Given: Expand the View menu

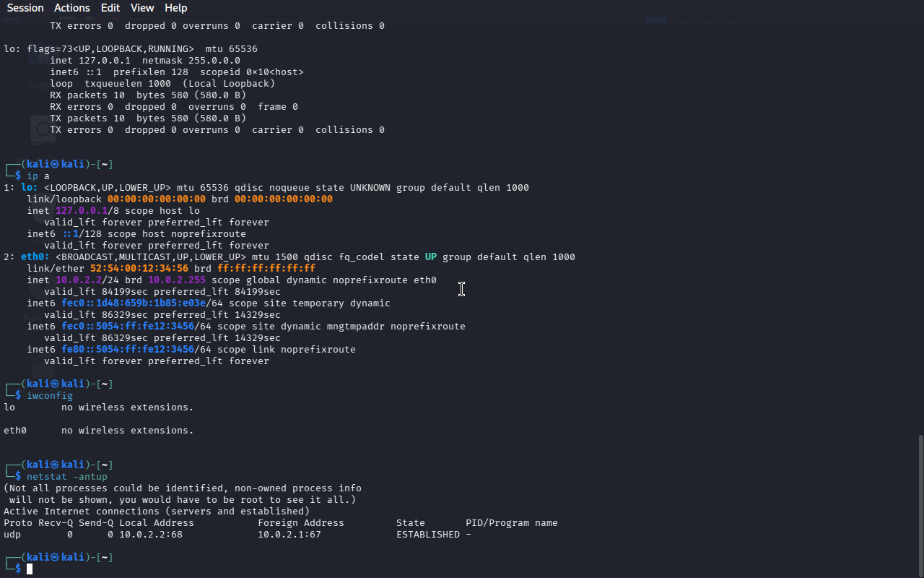Looking at the screenshot, I should 142,8.
